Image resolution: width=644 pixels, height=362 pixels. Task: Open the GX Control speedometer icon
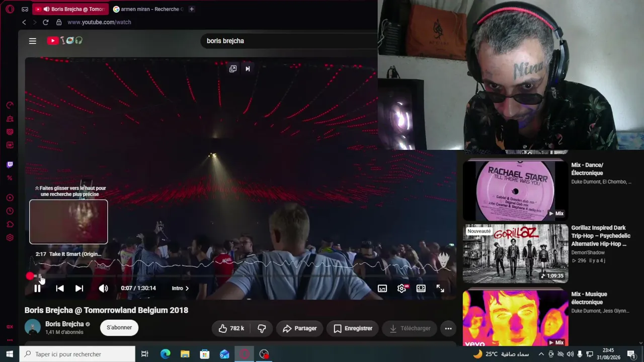[x=10, y=105]
